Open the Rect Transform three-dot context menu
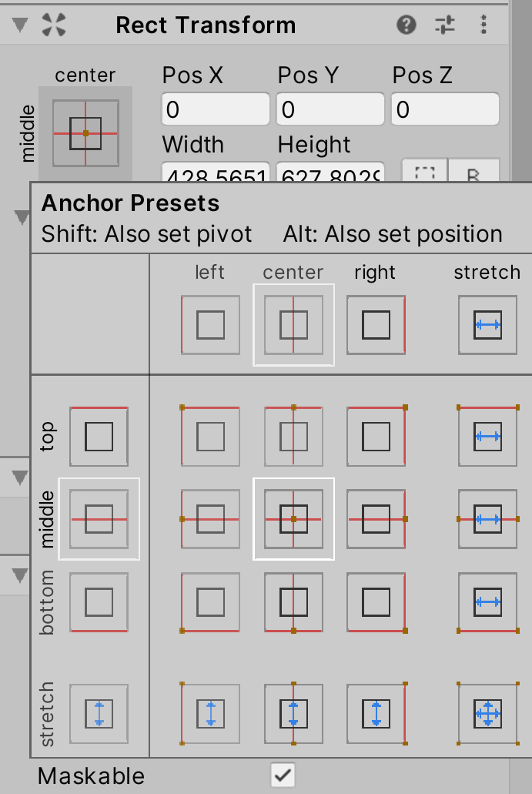Viewport: 532px width, 794px height. point(484,25)
